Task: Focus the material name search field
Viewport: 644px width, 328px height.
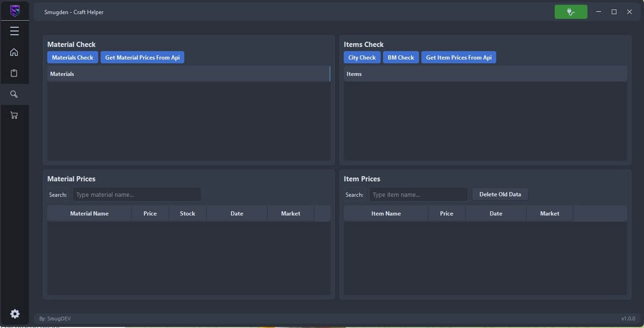Action: (x=137, y=194)
